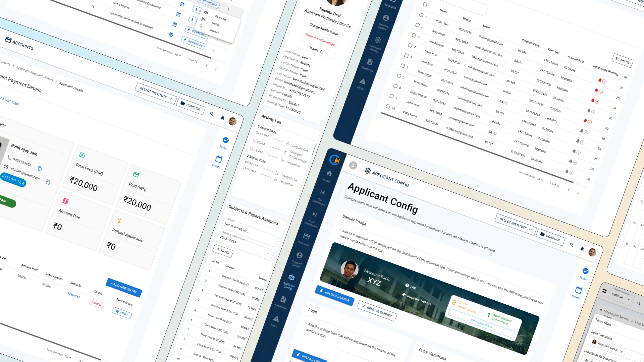This screenshot has width=644, height=362.
Task: Open the rows-per-page 05 dropdown in the payment table
Action: (68, 357)
